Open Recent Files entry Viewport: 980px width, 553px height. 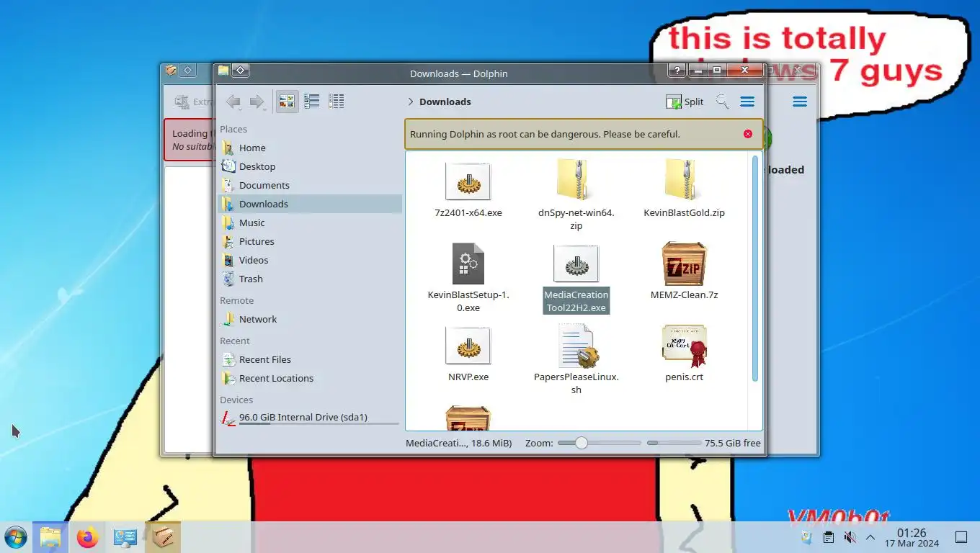pyautogui.click(x=310, y=359)
